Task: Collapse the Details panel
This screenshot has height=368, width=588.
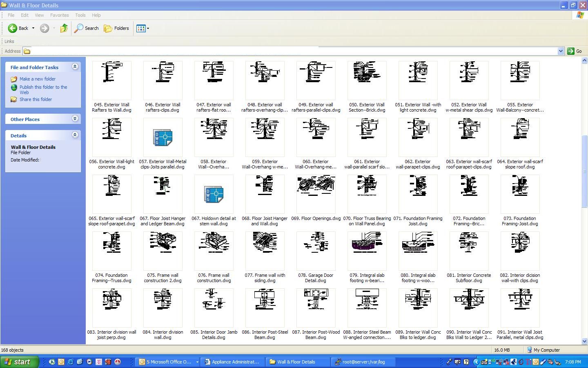Action: [75, 135]
